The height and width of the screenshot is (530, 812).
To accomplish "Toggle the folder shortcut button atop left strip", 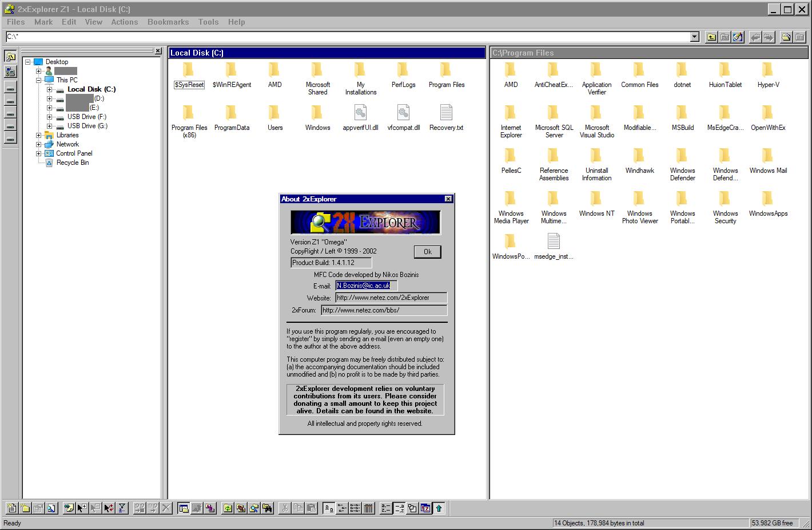I will [x=10, y=57].
